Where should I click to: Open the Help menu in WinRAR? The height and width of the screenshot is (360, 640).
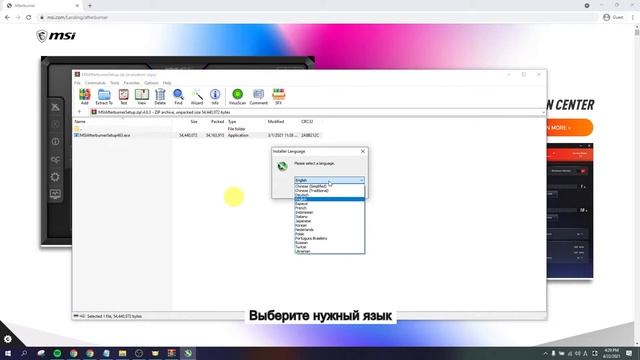[x=167, y=83]
